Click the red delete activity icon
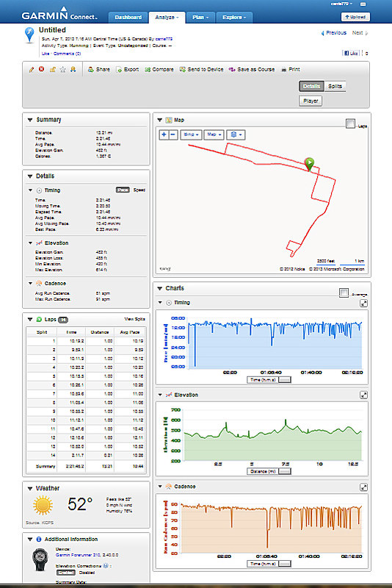The height and width of the screenshot is (588, 392). point(42,69)
